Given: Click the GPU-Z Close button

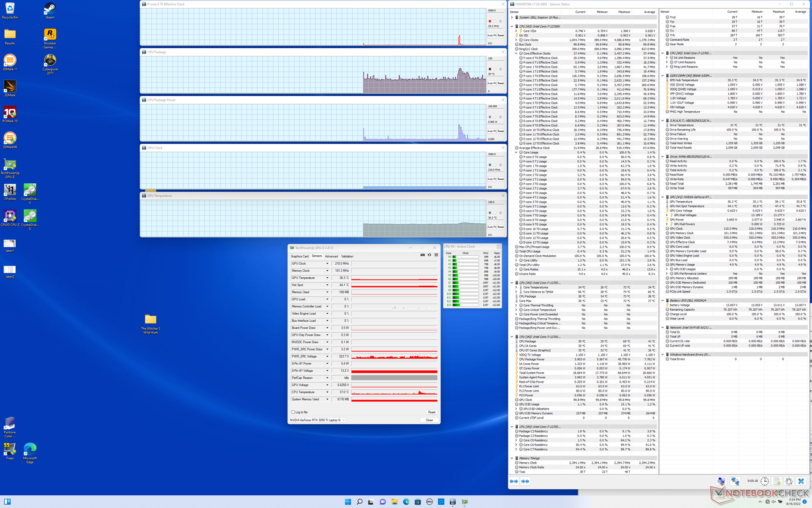Looking at the screenshot, I should pyautogui.click(x=429, y=420).
